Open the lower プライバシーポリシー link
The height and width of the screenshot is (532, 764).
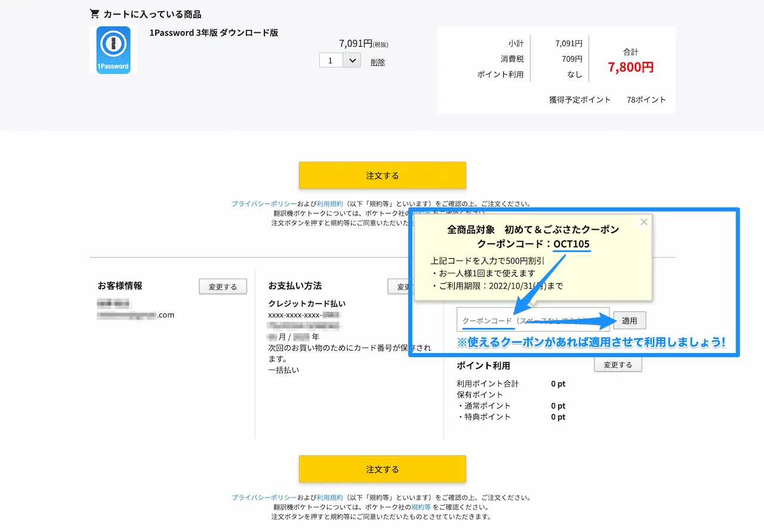264,497
